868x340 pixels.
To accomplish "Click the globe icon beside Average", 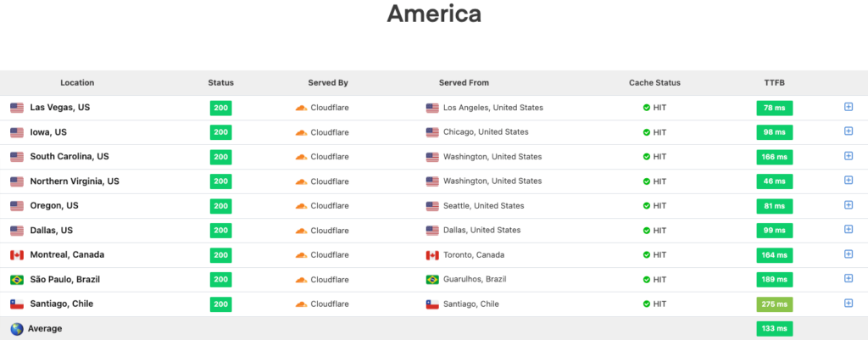I will [17, 329].
